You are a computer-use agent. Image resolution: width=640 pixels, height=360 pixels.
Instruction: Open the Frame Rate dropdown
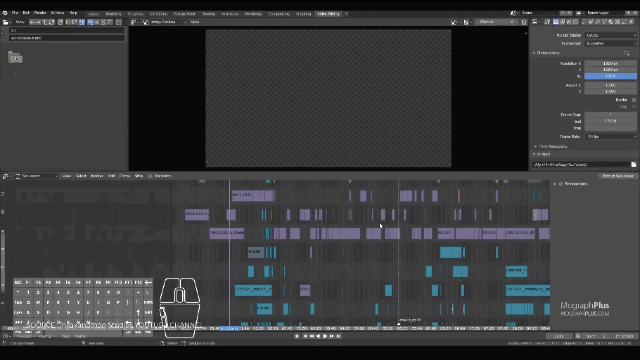coord(611,137)
